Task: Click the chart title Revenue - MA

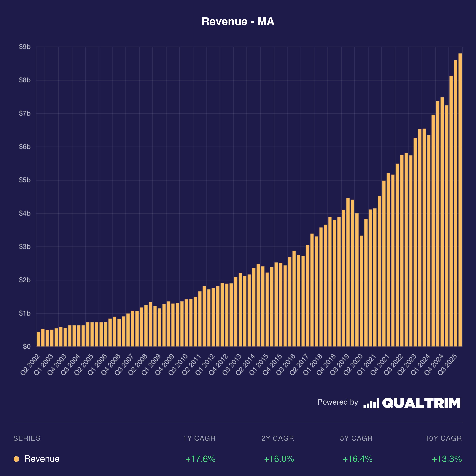Action: [238, 21]
